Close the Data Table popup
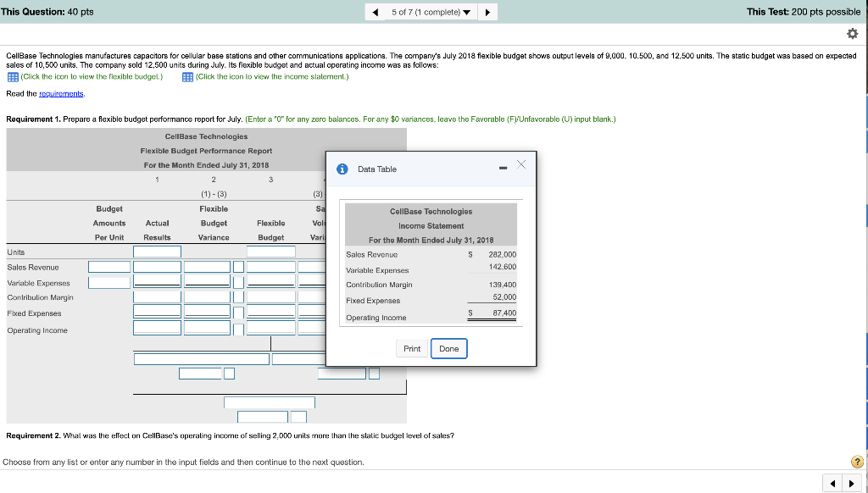 coord(521,164)
